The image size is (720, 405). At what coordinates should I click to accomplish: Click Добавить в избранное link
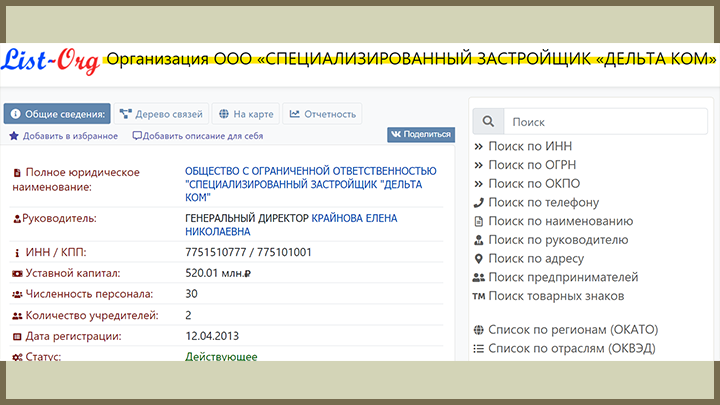pos(70,136)
